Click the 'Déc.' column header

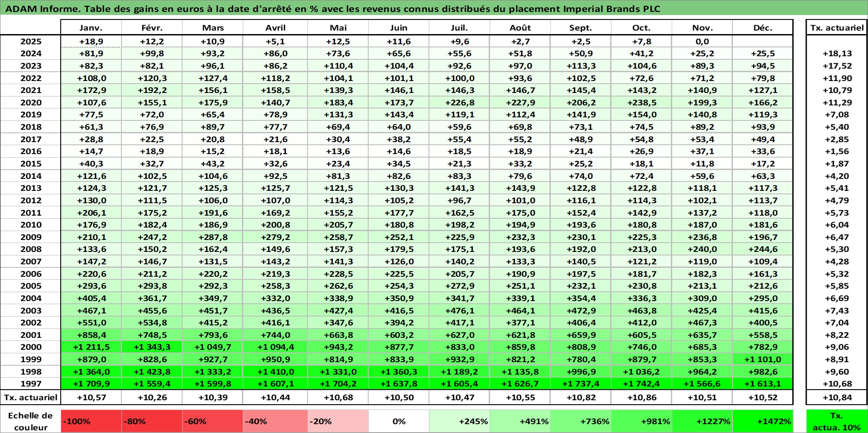pos(763,27)
